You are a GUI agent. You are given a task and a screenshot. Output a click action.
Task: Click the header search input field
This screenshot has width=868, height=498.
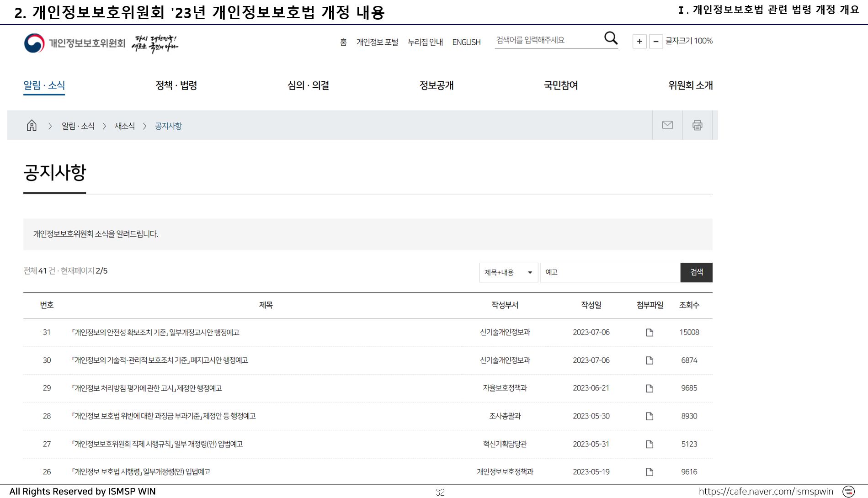click(548, 40)
